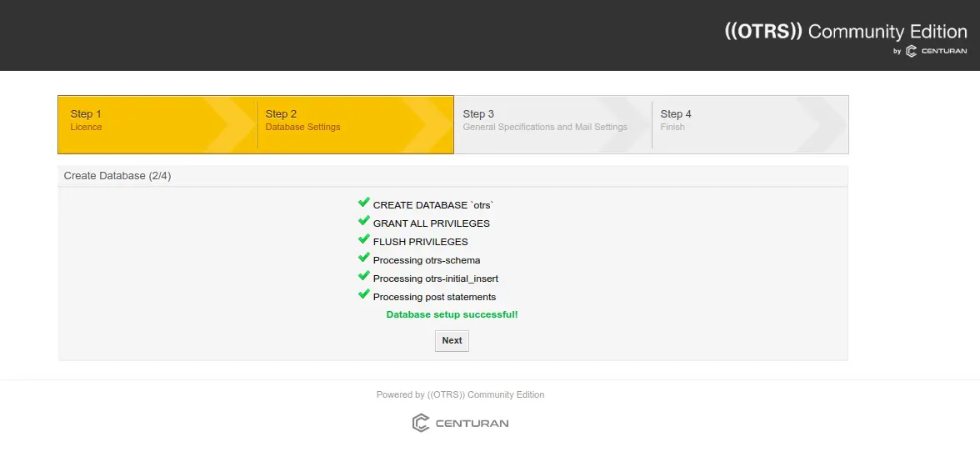Viewport: 980px width, 472px height.
Task: Click the Centuran logo in the footer
Action: 460,424
